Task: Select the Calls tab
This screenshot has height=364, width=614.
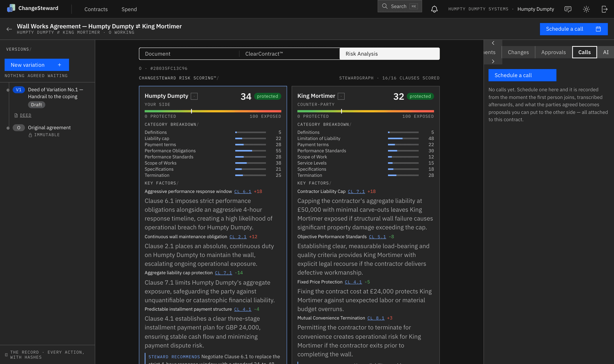Action: [584, 52]
